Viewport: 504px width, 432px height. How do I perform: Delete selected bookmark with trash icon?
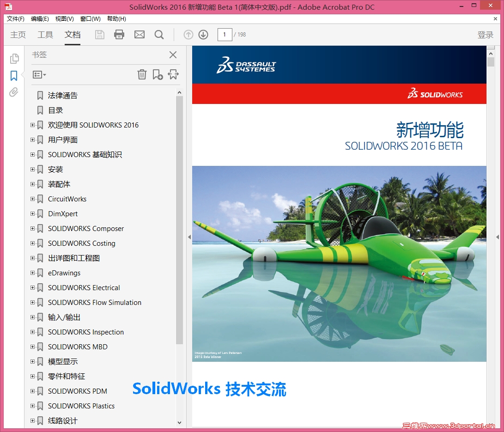tap(142, 74)
